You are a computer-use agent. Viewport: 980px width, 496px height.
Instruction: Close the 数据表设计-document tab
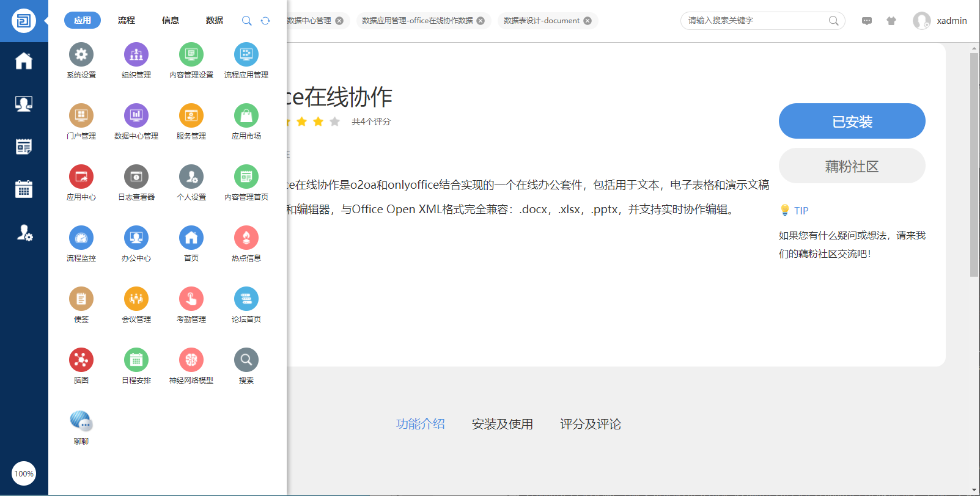[x=588, y=21]
